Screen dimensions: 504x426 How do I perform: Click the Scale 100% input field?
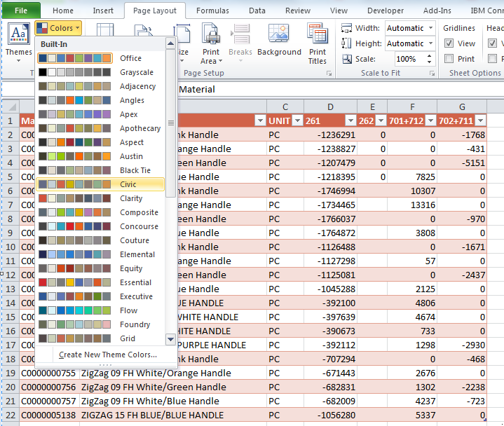click(x=410, y=59)
